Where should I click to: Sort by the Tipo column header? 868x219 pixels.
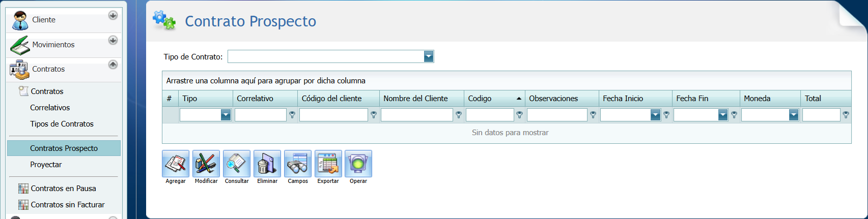205,99
